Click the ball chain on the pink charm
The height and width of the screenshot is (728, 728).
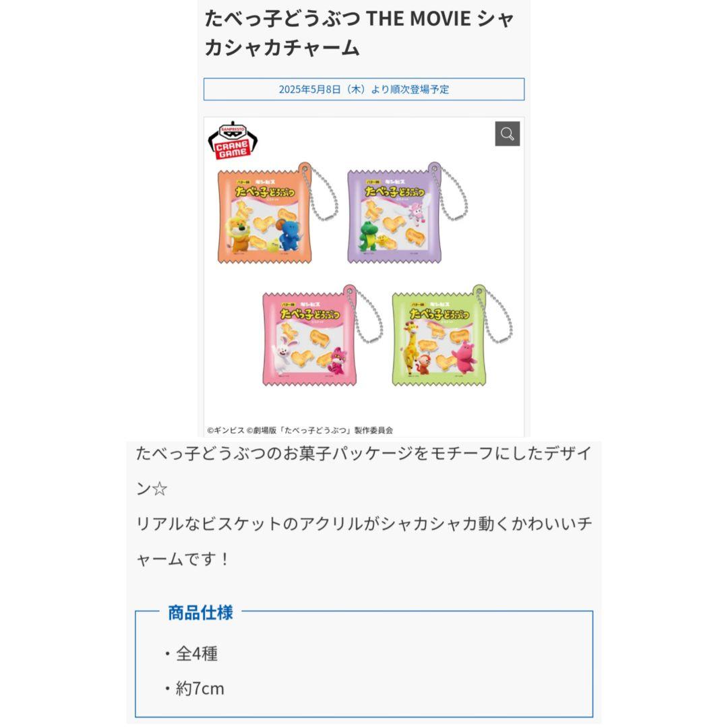pyautogui.click(x=366, y=315)
